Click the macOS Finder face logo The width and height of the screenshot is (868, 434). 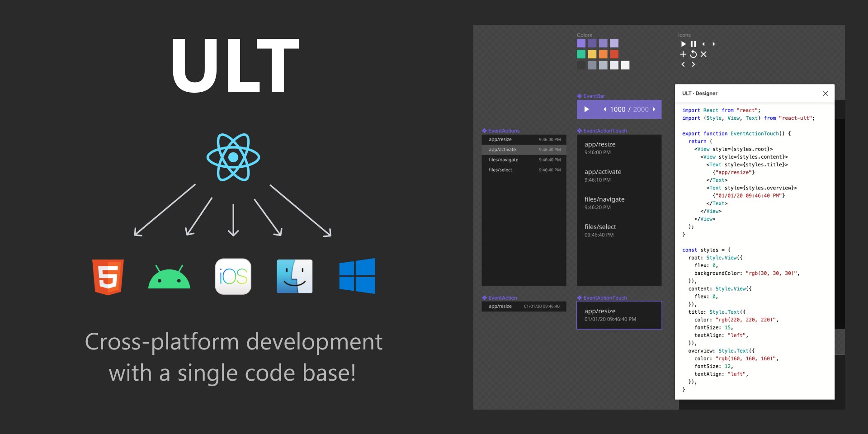coord(295,276)
